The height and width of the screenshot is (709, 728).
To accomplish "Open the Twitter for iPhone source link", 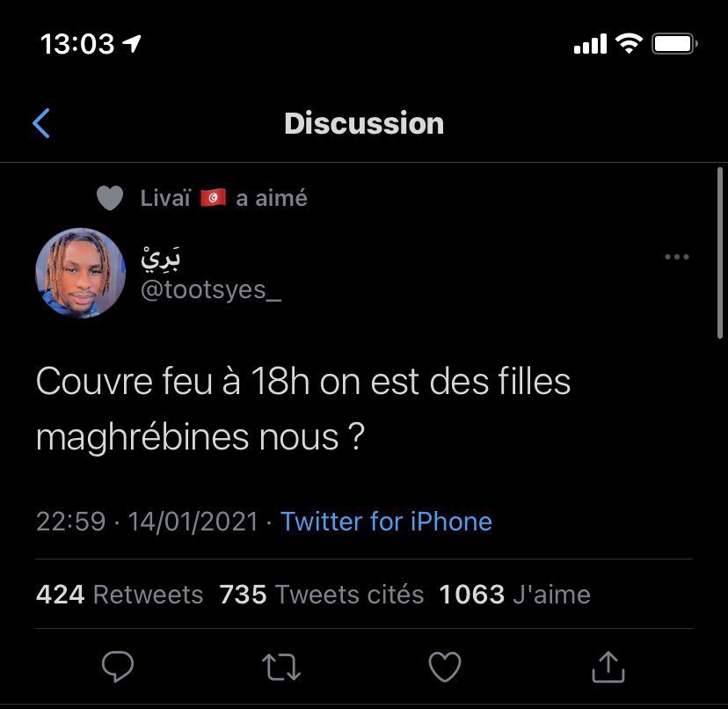I will (386, 522).
